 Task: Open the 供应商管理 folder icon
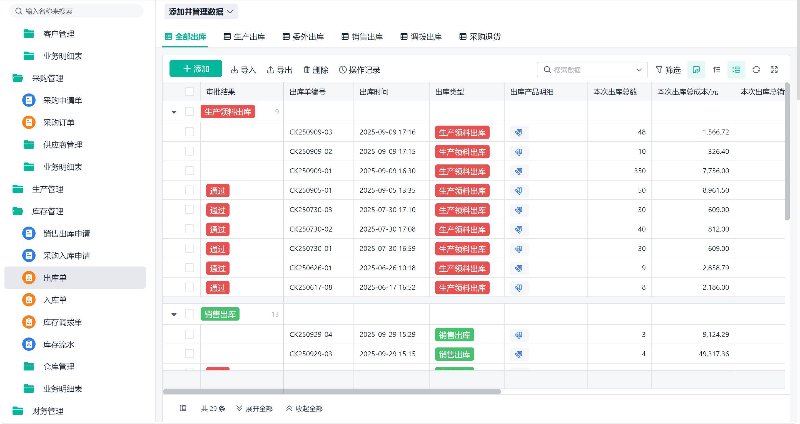coord(29,144)
